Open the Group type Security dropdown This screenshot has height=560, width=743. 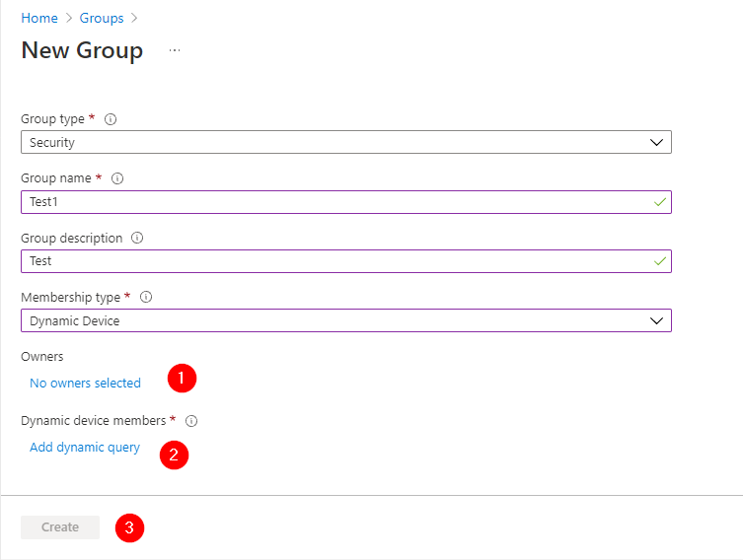coord(345,142)
